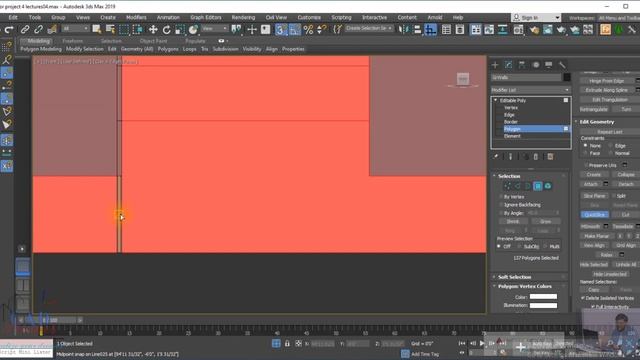Switch to the Freeform ribbon tab
The height and width of the screenshot is (360, 640).
click(73, 41)
